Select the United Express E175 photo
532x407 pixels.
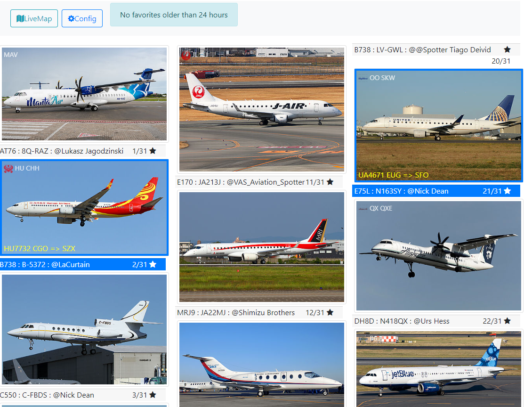(x=438, y=126)
